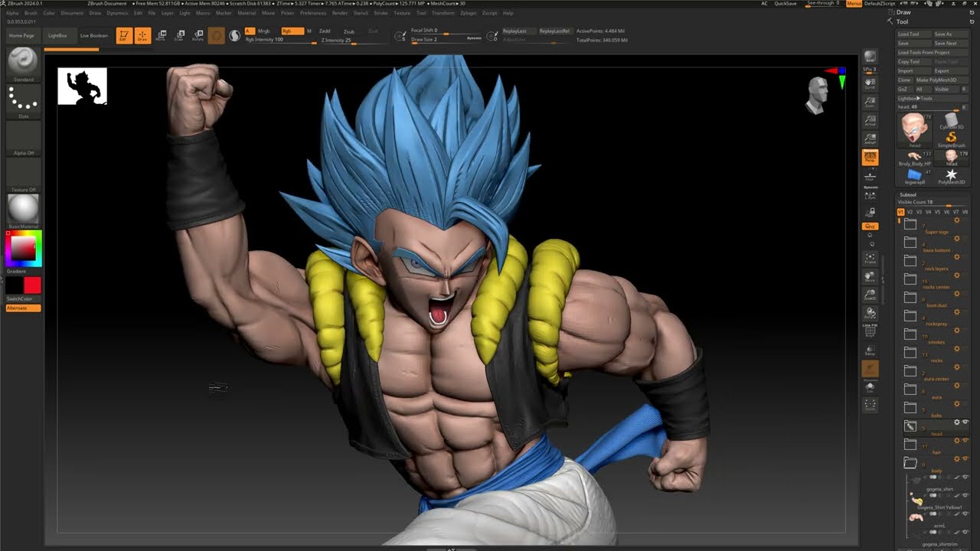Expand the bolts folder
Viewport: 980px width, 551px height.
pyautogui.click(x=910, y=408)
